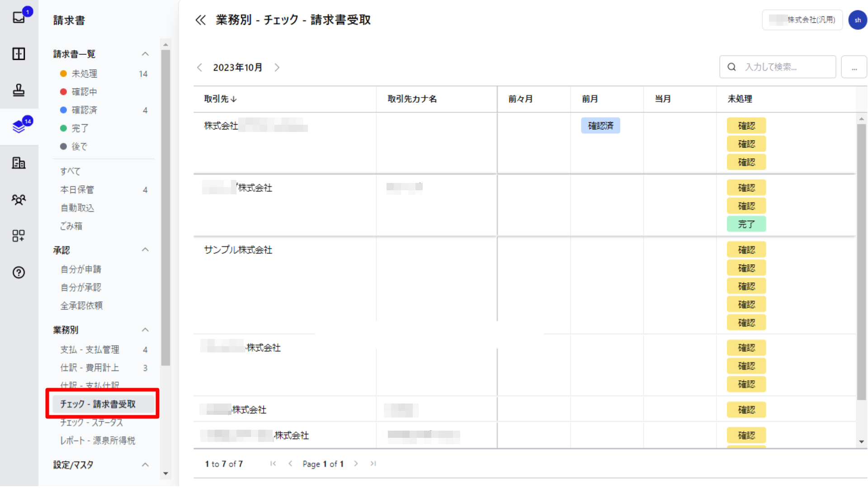The width and height of the screenshot is (868, 488).
Task: Open the inbox icon with notification badge
Action: pos(19,17)
